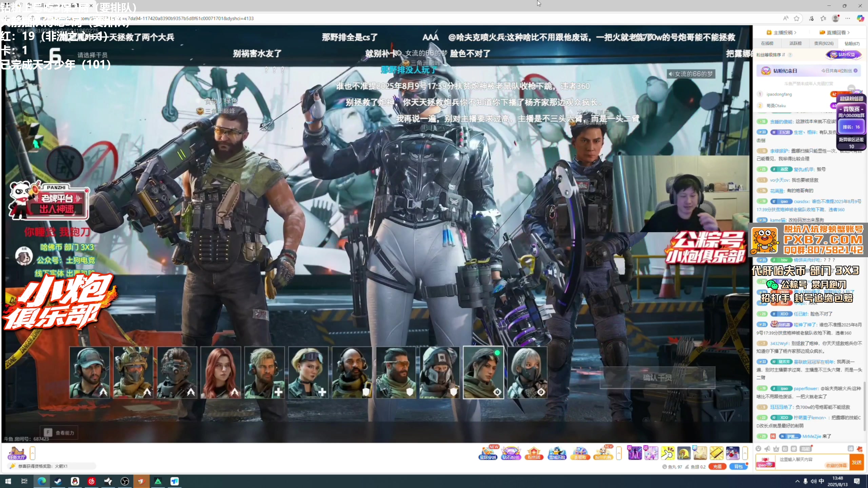Screen dimensions: 868x488
Task: Click the red flower icon above send
Action: tap(859, 449)
